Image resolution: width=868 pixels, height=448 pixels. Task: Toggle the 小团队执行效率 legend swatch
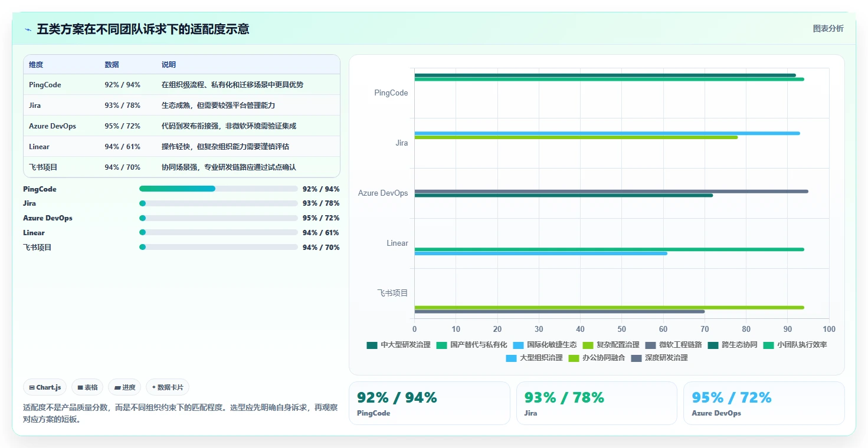(768, 345)
